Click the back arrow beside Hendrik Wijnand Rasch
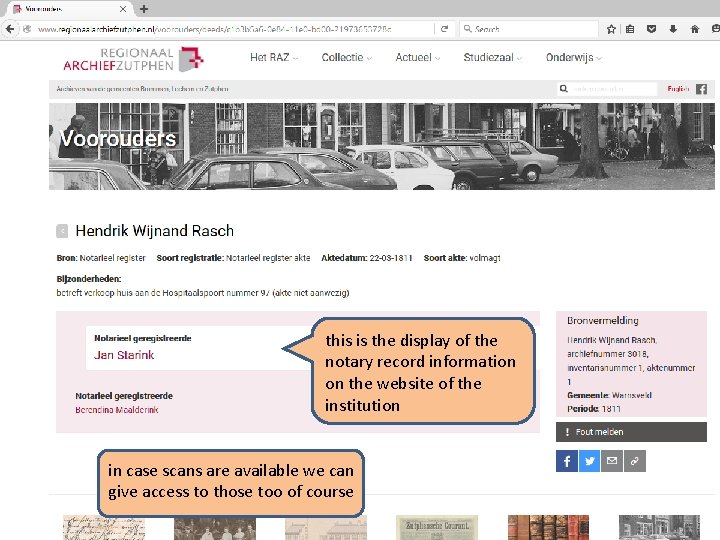Image resolution: width=720 pixels, height=540 pixels. (62, 231)
